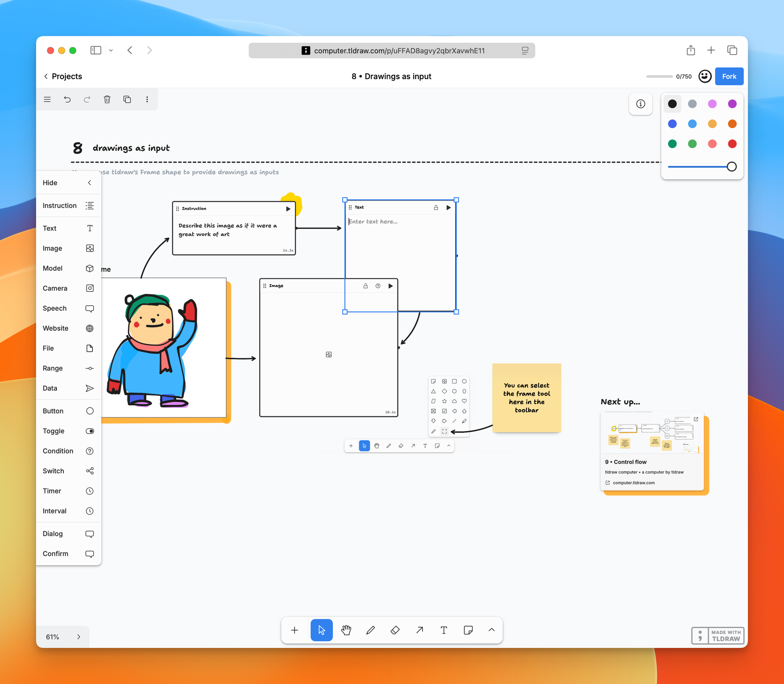The image size is (784, 684).
Task: Add a Range component
Action: [x=69, y=368]
